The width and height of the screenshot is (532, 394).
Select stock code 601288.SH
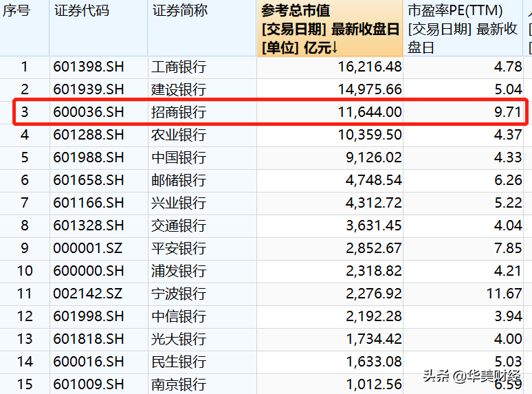[x=89, y=135]
